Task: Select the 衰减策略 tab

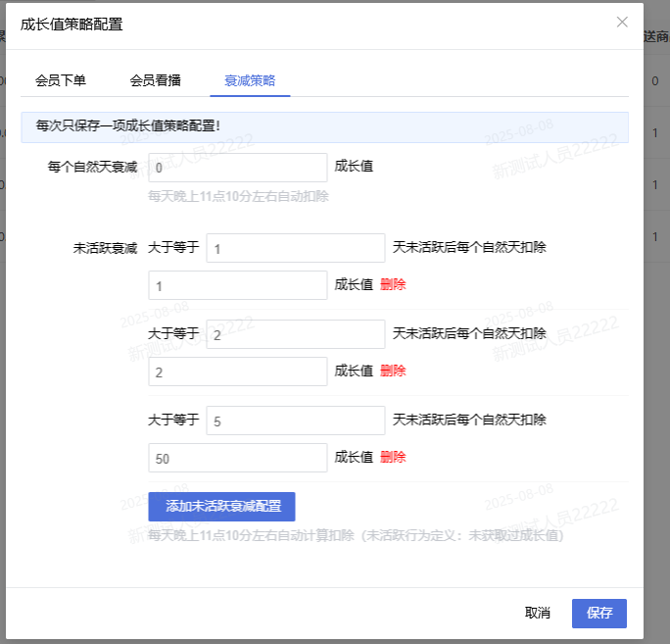Action: click(250, 80)
